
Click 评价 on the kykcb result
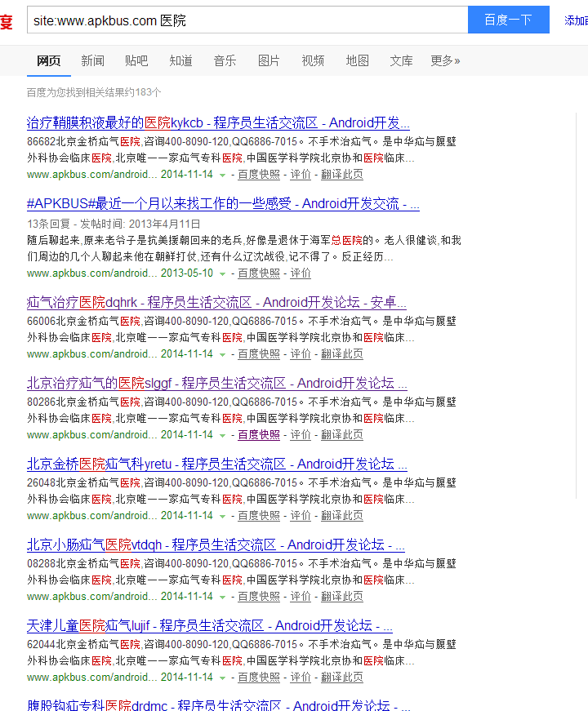[301, 175]
